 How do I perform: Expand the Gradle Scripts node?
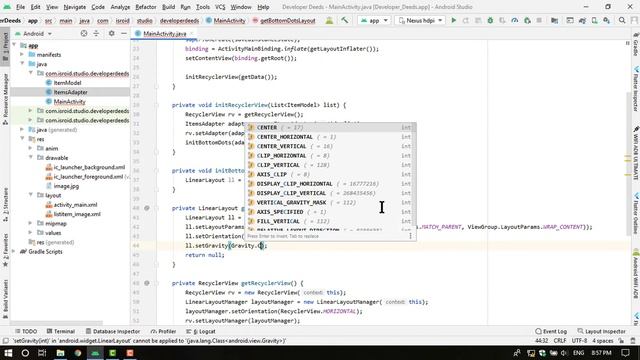(14, 252)
